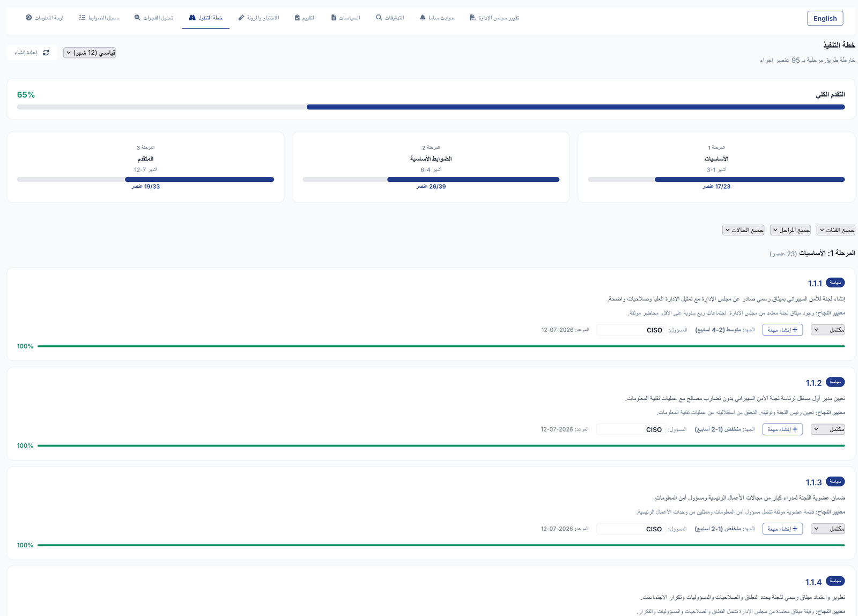Switch to the التقييم tab
The height and width of the screenshot is (616, 858).
306,17
